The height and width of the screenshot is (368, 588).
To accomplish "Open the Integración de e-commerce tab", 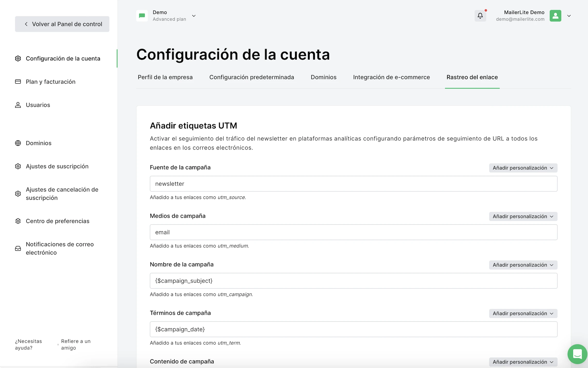I will click(x=391, y=77).
